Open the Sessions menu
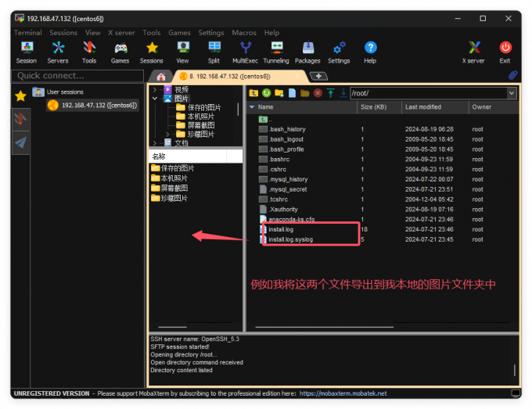 63,33
